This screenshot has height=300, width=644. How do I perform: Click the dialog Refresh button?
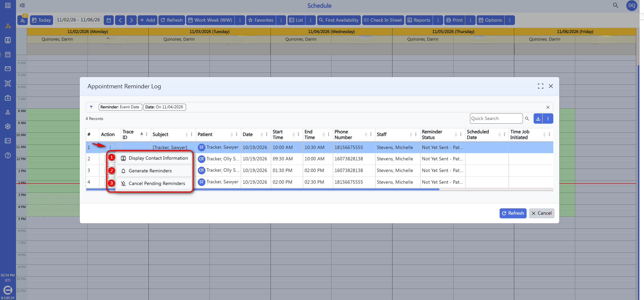tap(513, 213)
